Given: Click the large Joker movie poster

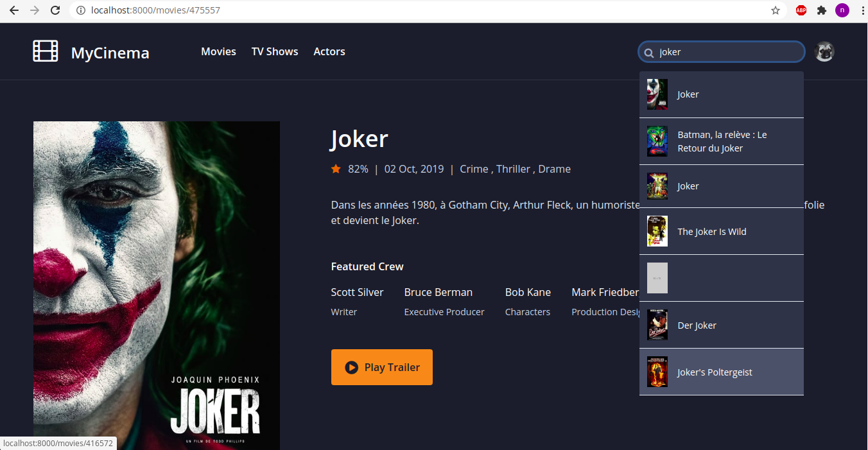Looking at the screenshot, I should click(x=157, y=285).
